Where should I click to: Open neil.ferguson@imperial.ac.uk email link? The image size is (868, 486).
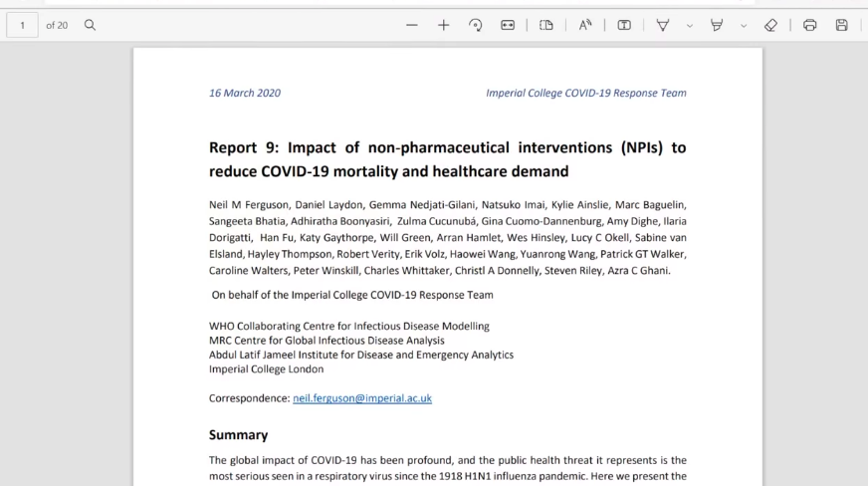(x=362, y=398)
